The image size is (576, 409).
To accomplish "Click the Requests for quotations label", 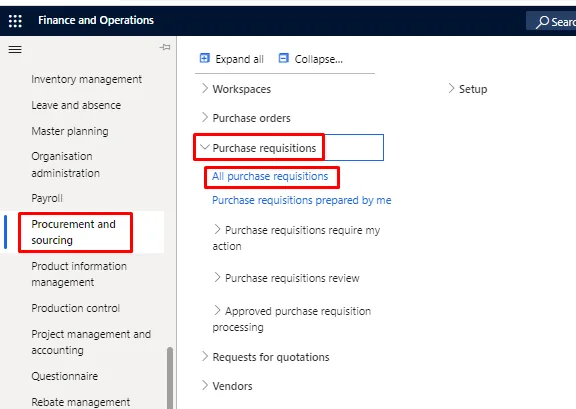I will pos(271,357).
